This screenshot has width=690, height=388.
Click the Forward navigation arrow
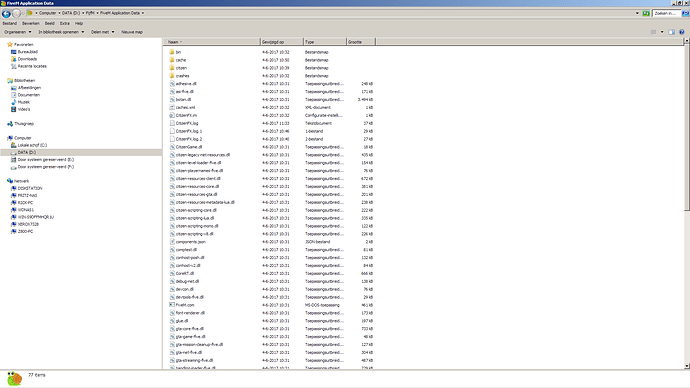tap(16, 14)
